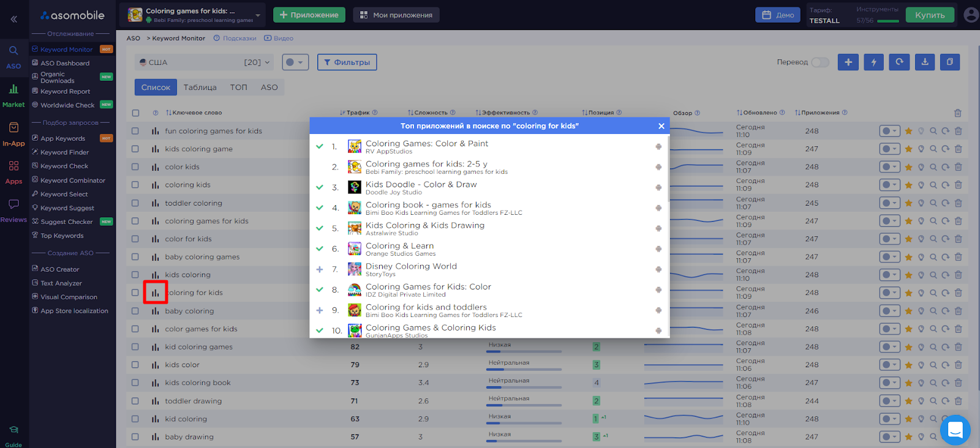Image resolution: width=980 pixels, height=448 pixels.
Task: Select the 'kids coloring book' row checkbox
Action: click(x=135, y=383)
